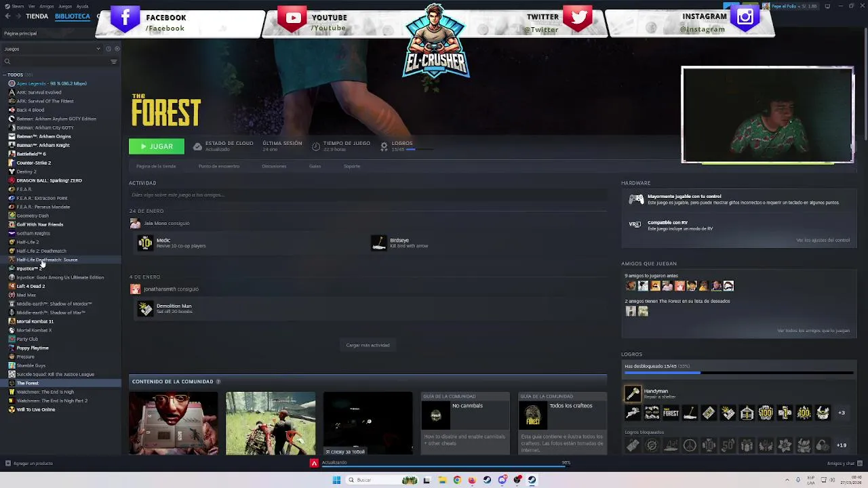Open the Discusiones tab
868x488 pixels.
[x=274, y=166]
